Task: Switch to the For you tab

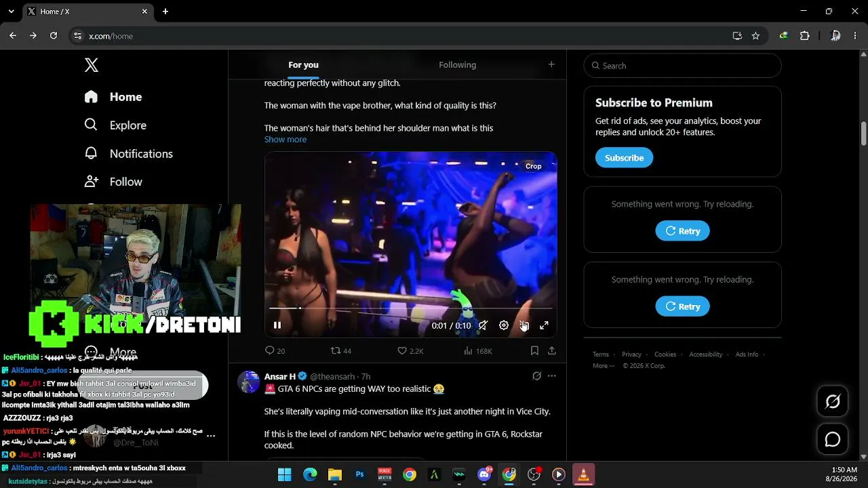Action: [303, 65]
